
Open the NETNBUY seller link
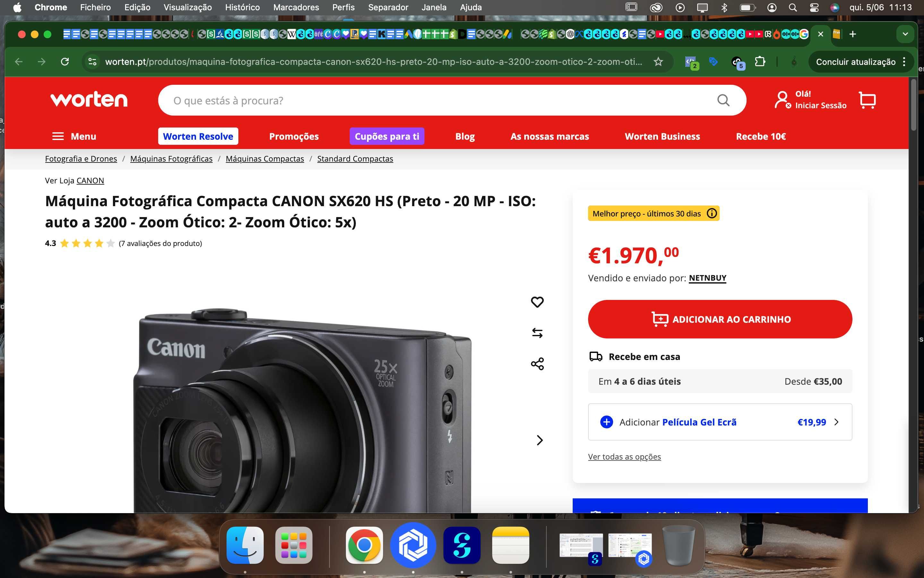click(707, 278)
